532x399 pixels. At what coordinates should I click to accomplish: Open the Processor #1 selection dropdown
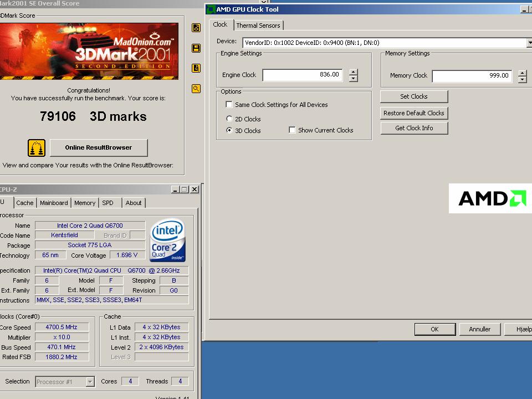[x=90, y=382]
